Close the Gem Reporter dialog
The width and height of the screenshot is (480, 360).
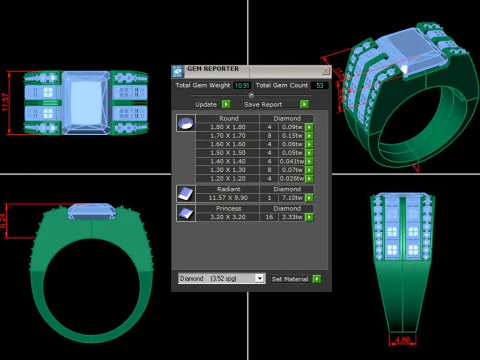pyautogui.click(x=326, y=71)
